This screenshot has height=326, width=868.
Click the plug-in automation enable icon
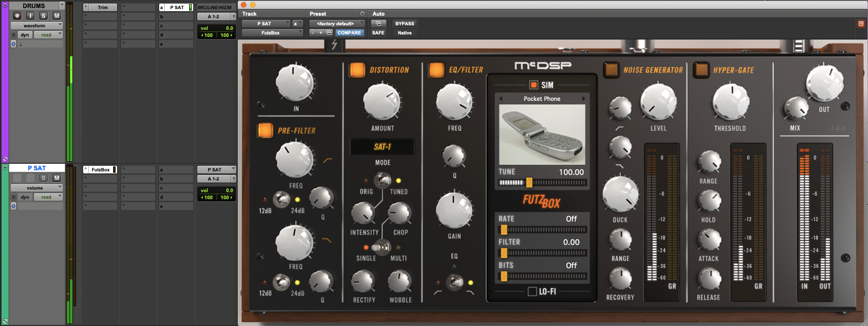pyautogui.click(x=378, y=23)
